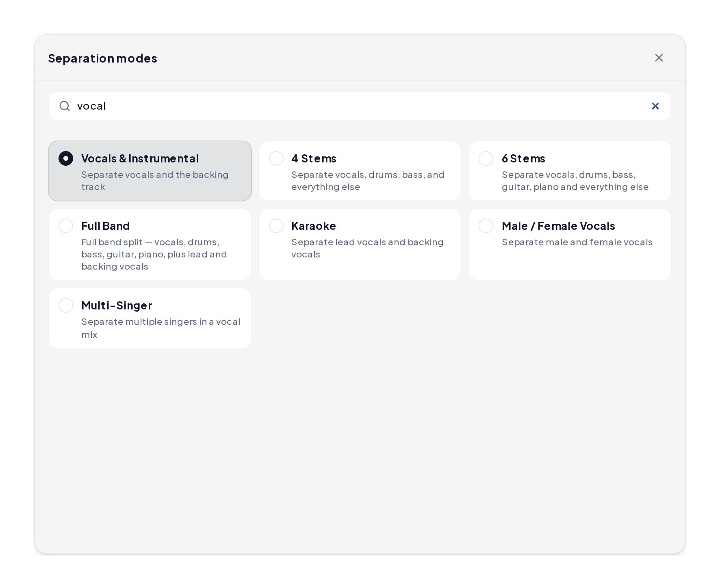Select the 6 Stems radio button
The image size is (720, 588).
[486, 158]
